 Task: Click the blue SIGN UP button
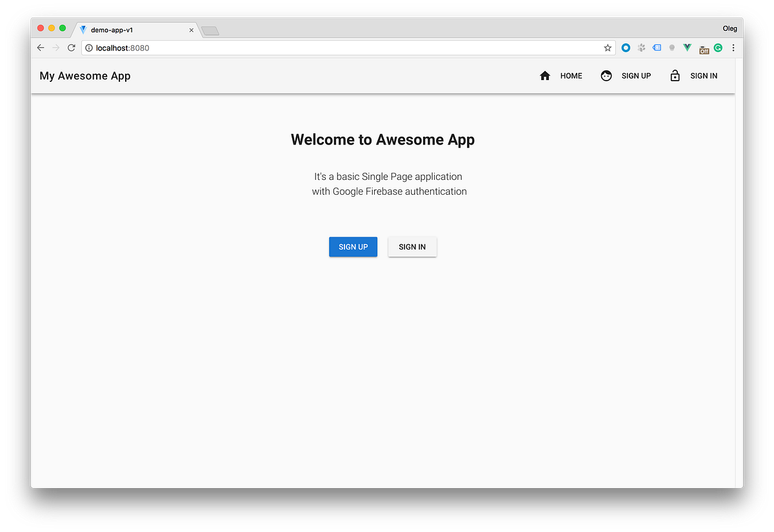click(x=353, y=246)
